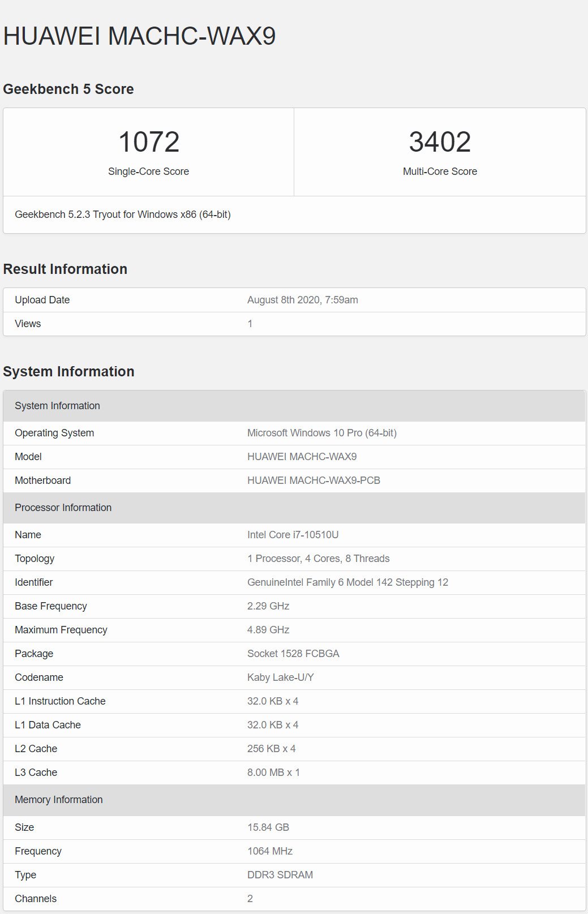The height and width of the screenshot is (914, 588).
Task: Select the Channels value 2
Action: click(250, 899)
